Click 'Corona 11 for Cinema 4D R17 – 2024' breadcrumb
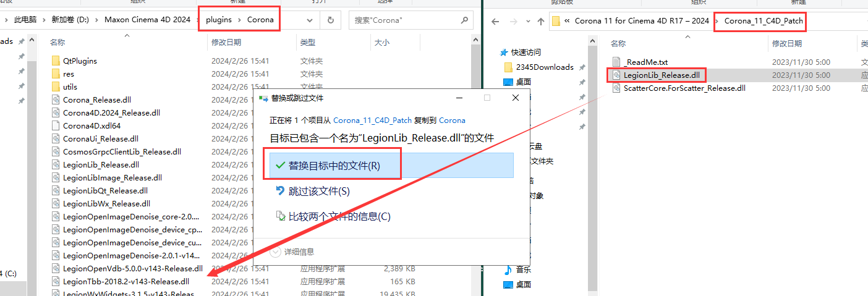 pyautogui.click(x=642, y=21)
